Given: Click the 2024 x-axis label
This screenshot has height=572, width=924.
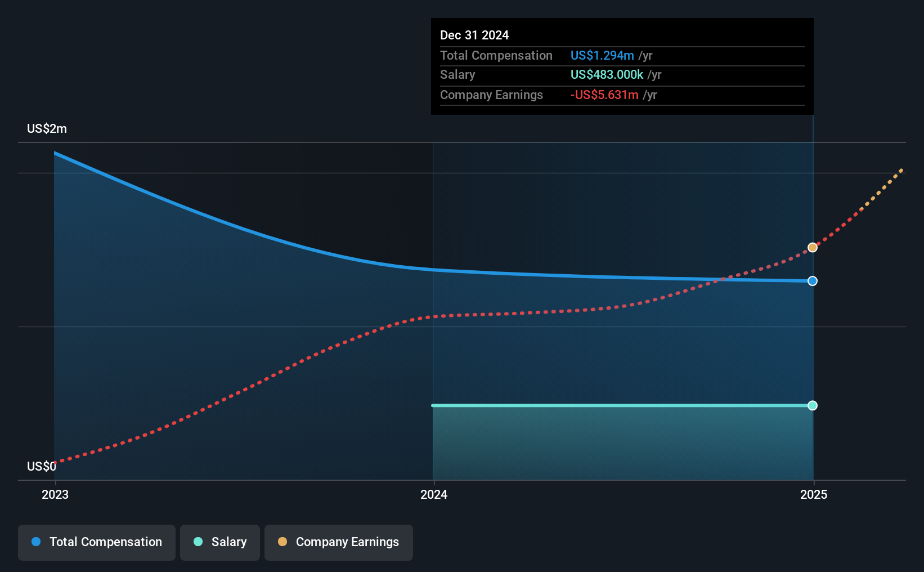Looking at the screenshot, I should pos(434,494).
